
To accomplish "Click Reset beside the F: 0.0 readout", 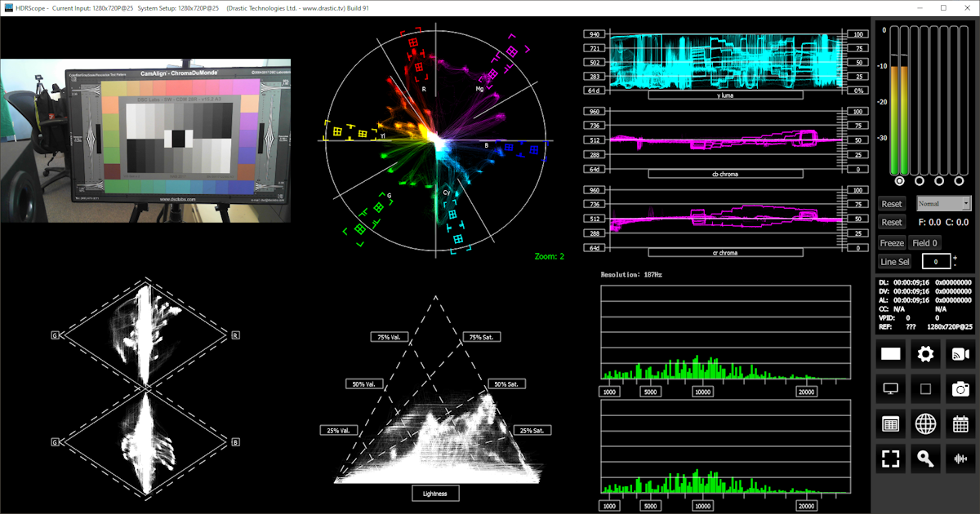I will coord(892,222).
